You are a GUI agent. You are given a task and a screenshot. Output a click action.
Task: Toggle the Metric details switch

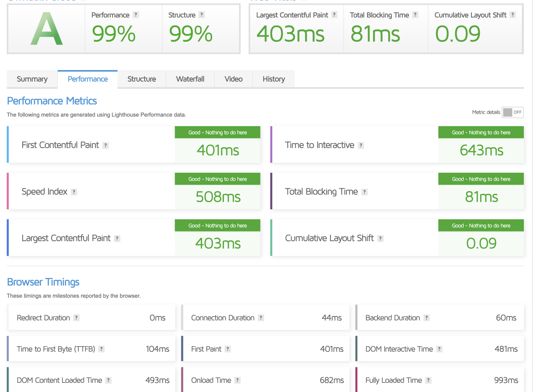click(512, 112)
